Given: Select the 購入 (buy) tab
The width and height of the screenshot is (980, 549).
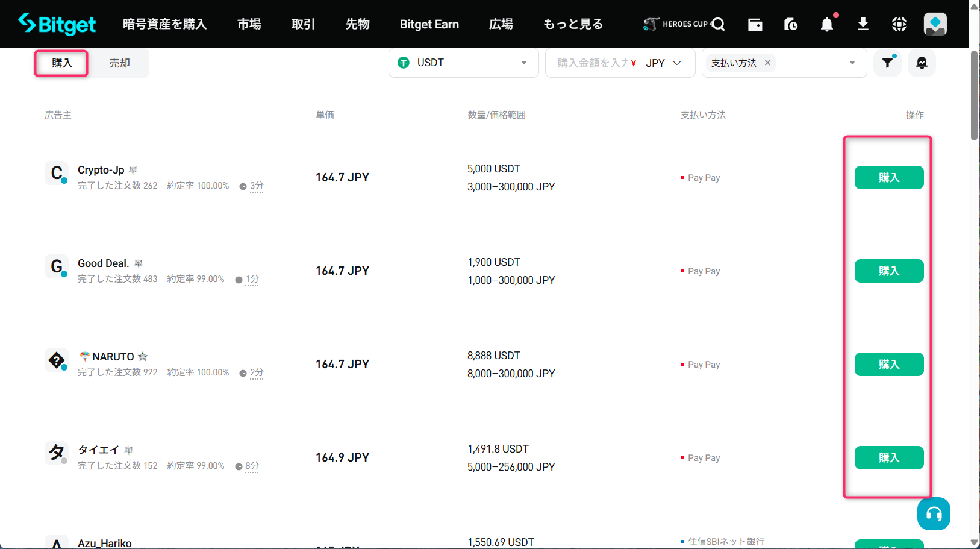Looking at the screenshot, I should (x=61, y=63).
